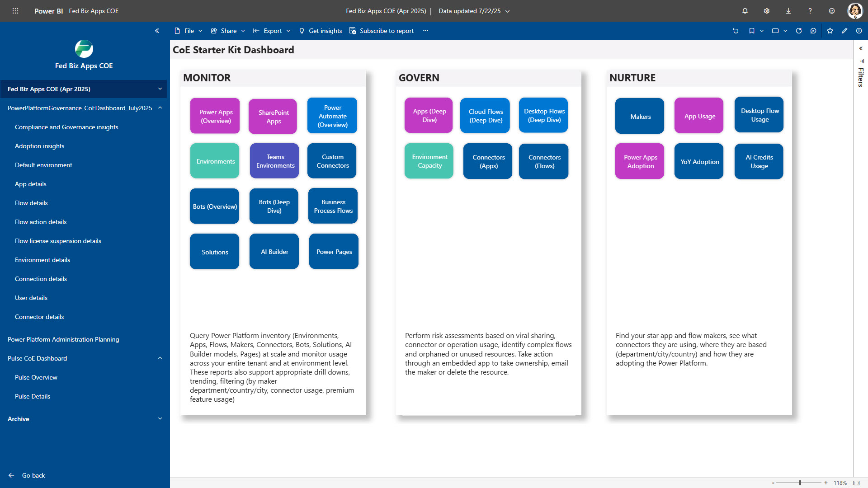Open more options ellipsis in toolbar
Viewport: 868px width, 488px height.
pos(425,31)
